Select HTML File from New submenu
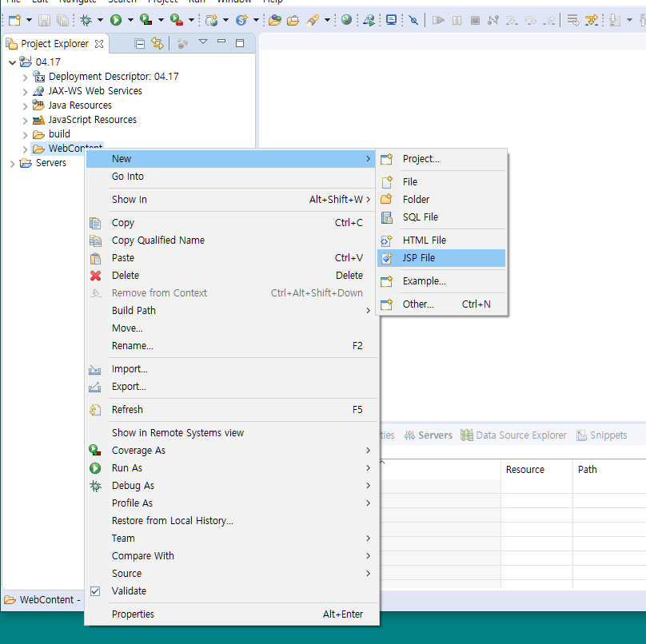The image size is (646, 644). (x=441, y=240)
